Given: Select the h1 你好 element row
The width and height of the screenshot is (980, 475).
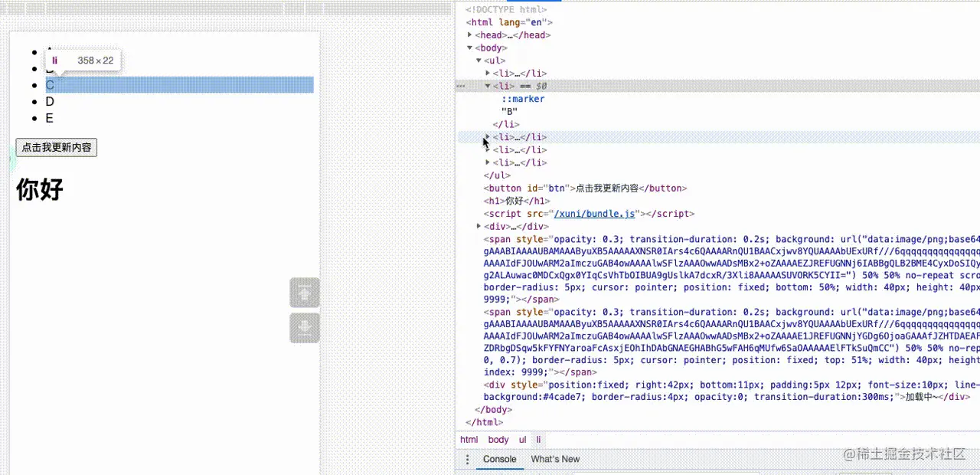Looking at the screenshot, I should pos(517,201).
